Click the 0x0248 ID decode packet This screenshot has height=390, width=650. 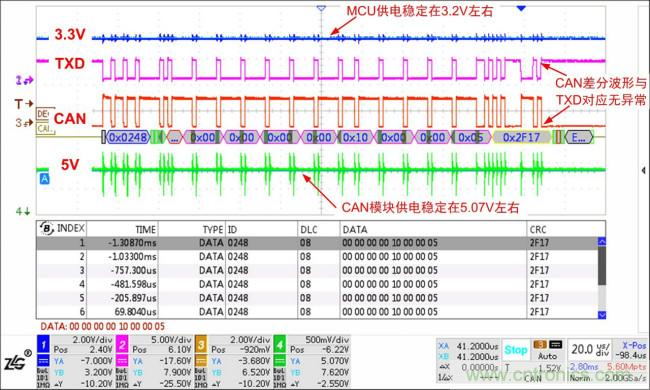pos(128,137)
